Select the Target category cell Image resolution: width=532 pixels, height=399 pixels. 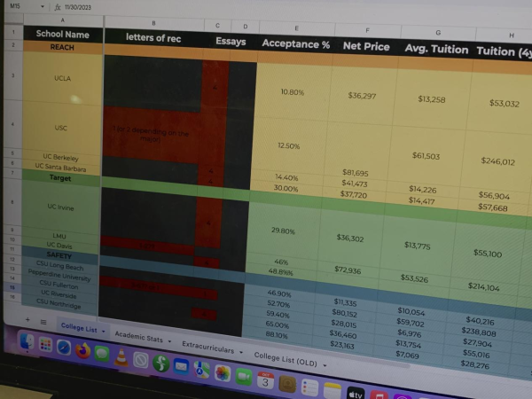(x=60, y=178)
